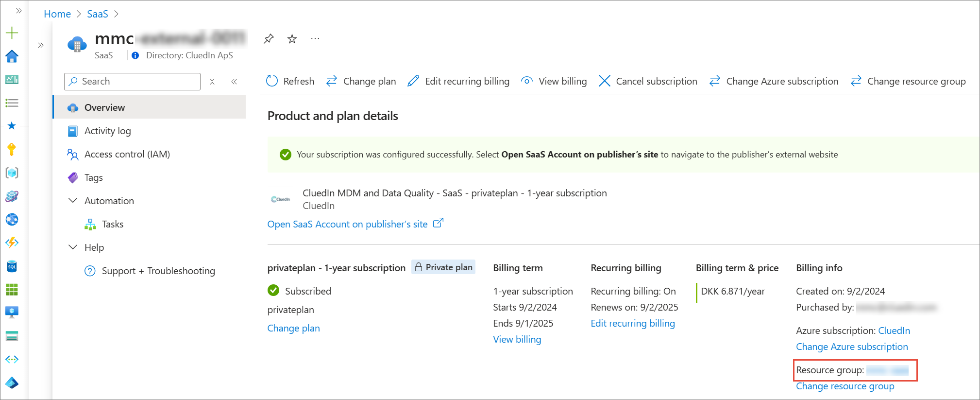Click Change plan link under privateplan

coord(294,328)
